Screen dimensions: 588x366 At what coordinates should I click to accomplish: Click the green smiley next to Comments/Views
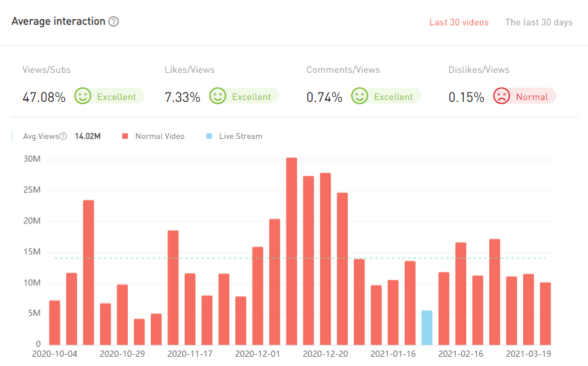(x=359, y=96)
